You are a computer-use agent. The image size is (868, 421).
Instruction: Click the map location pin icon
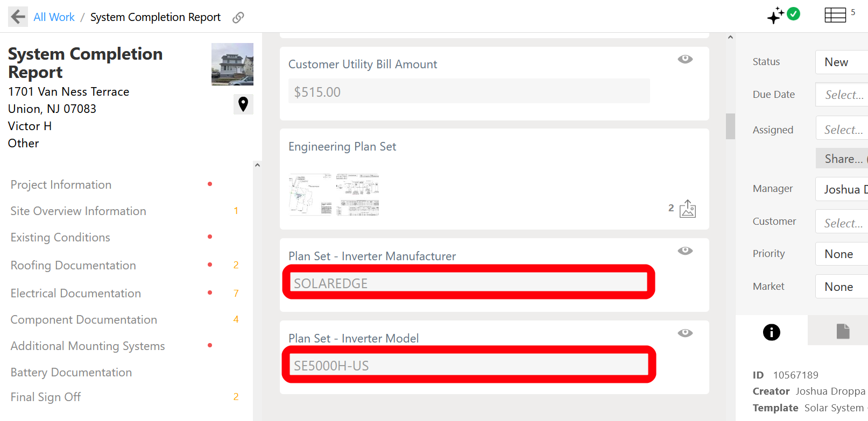(x=243, y=104)
